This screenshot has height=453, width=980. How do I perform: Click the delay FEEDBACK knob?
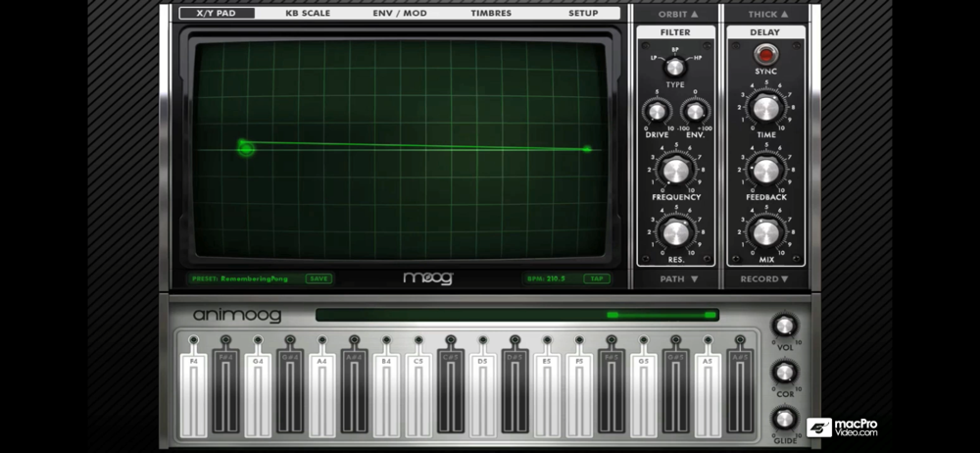pos(765,170)
